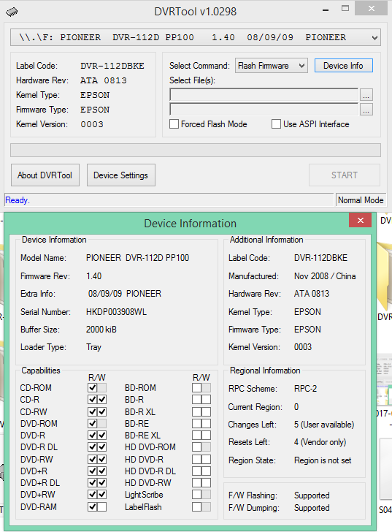The width and height of the screenshot is (392, 532).
Task: Click the Changes Left value 5 (User available)
Action: [x=324, y=425]
